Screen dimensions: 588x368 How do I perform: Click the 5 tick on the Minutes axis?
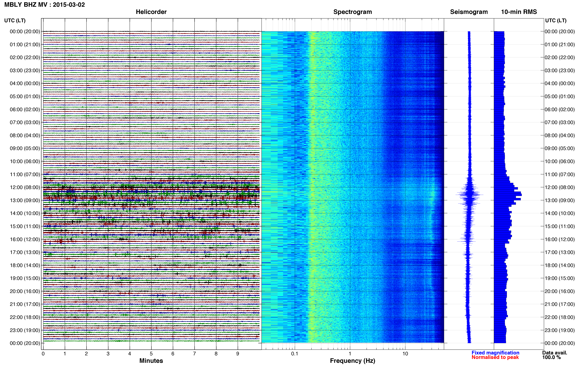[x=151, y=354]
